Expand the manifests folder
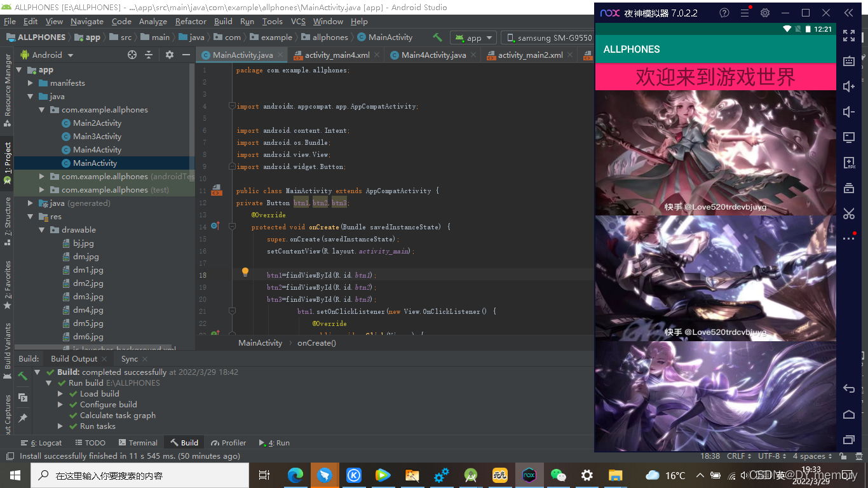 click(31, 83)
